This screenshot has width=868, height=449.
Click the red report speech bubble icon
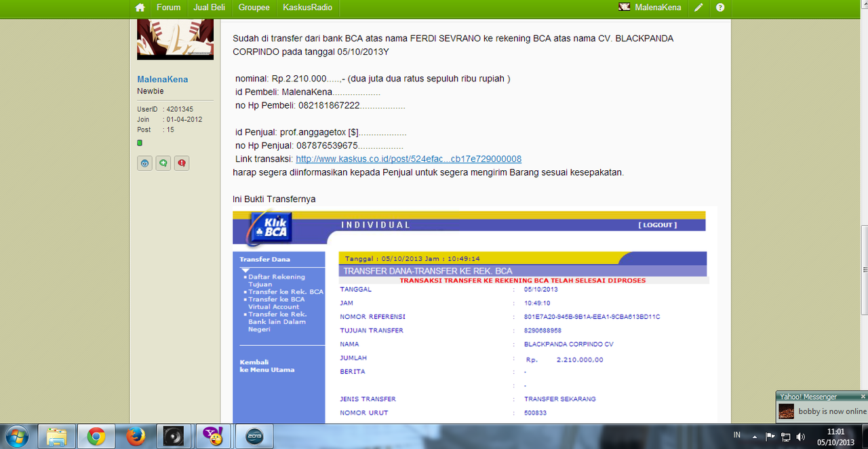[181, 163]
